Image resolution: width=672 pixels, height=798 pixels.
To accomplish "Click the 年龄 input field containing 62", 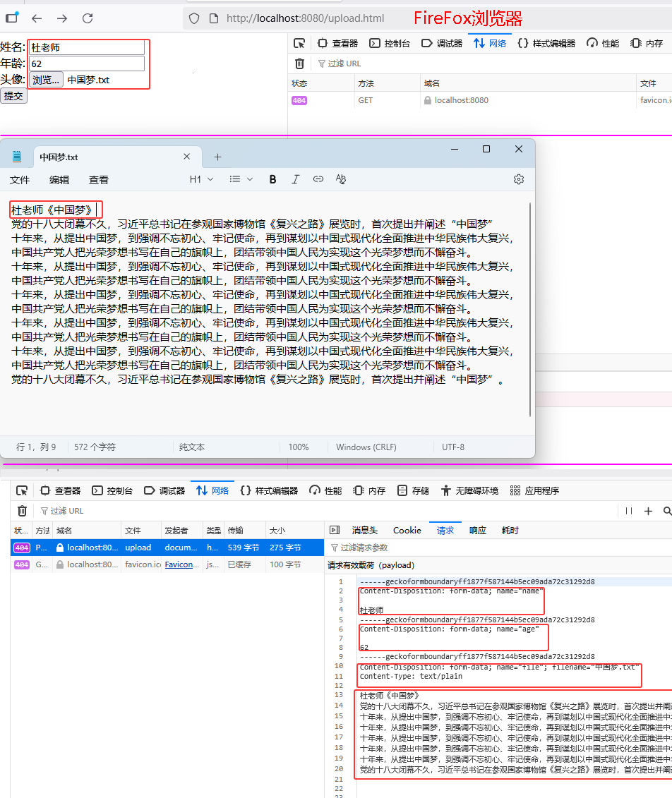I will tap(86, 64).
